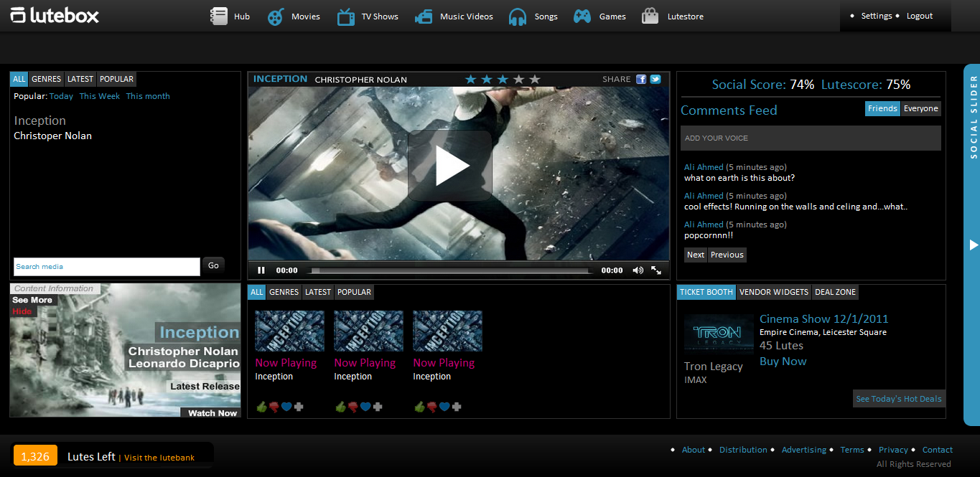Open Settings in top bar

click(877, 16)
